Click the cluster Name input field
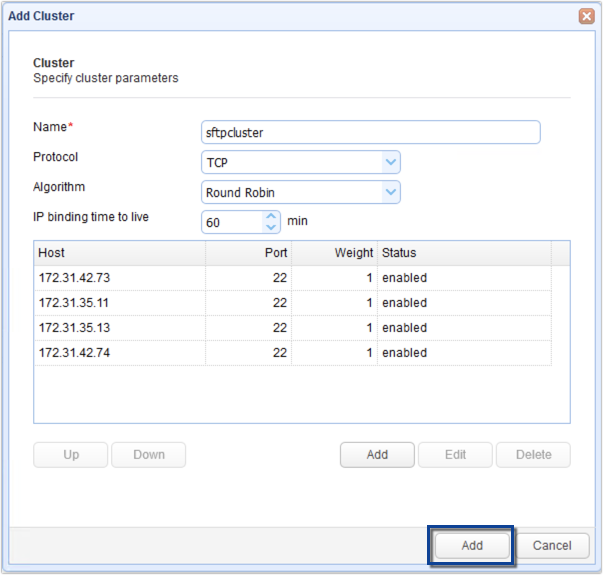 370,133
